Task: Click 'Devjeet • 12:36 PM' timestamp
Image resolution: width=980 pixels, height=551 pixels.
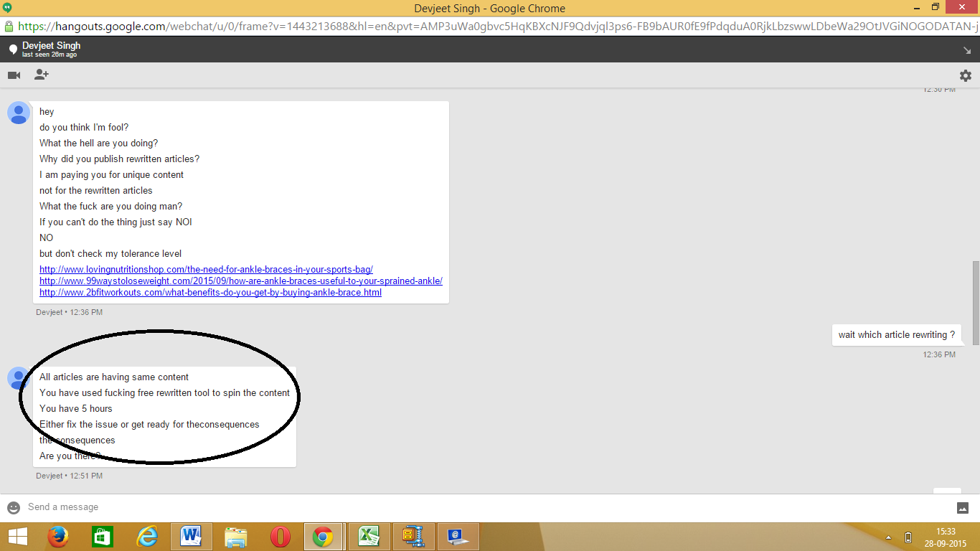Action: tap(70, 312)
